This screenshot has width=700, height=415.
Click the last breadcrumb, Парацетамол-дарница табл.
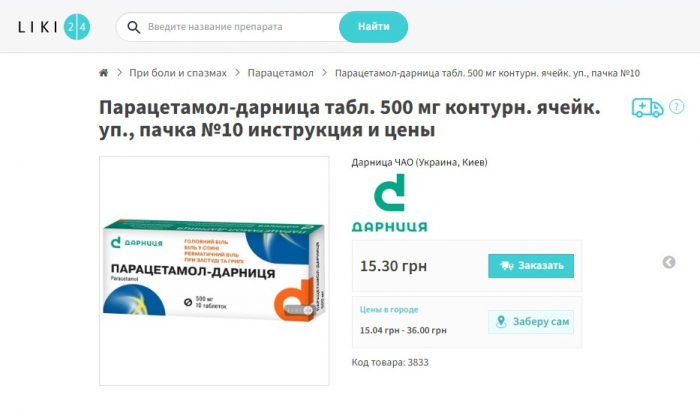487,73
